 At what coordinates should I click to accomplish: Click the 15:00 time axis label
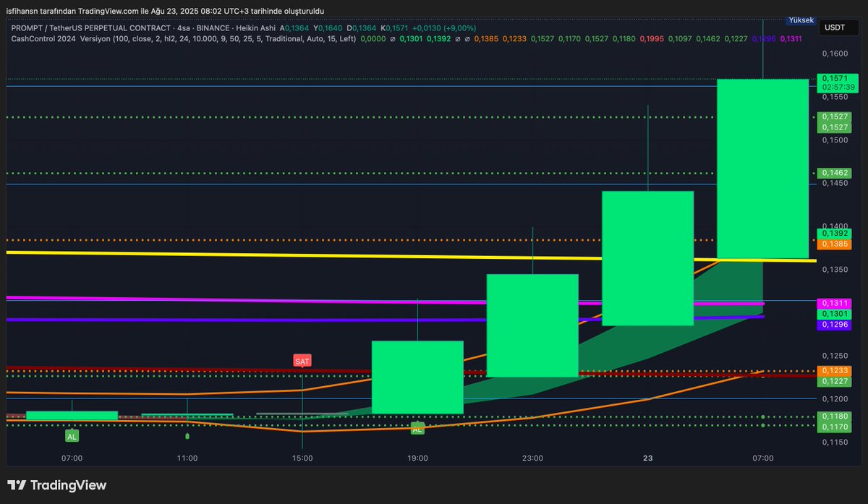[x=302, y=458]
